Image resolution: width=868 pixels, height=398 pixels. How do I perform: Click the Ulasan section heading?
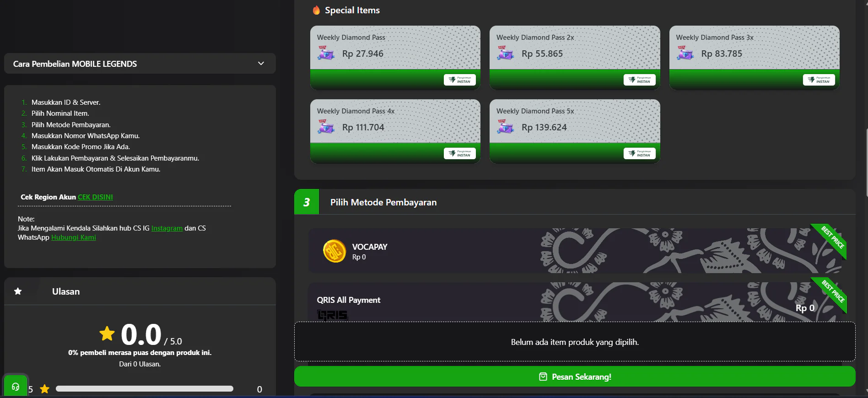(66, 291)
